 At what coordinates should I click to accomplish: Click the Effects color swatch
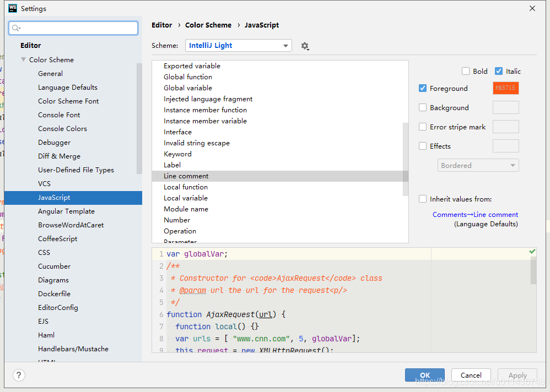click(x=505, y=146)
